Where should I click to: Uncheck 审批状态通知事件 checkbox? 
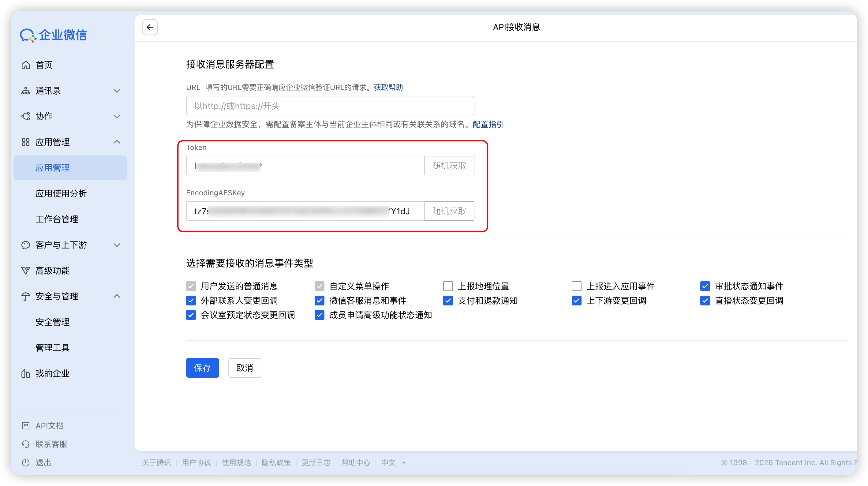(x=705, y=286)
